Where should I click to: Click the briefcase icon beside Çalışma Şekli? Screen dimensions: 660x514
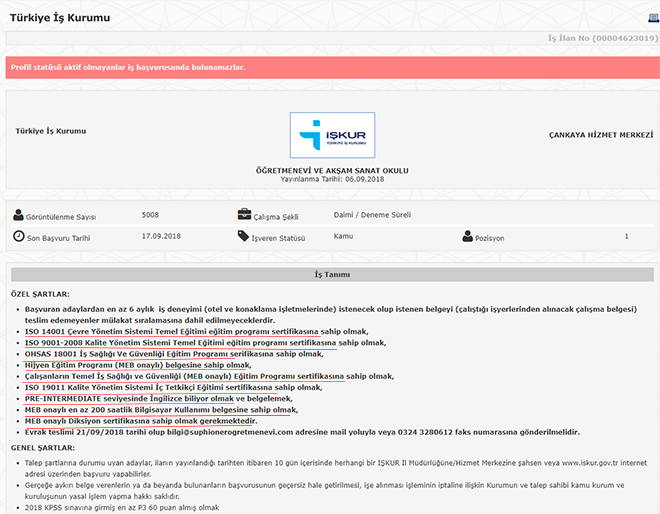click(x=244, y=214)
